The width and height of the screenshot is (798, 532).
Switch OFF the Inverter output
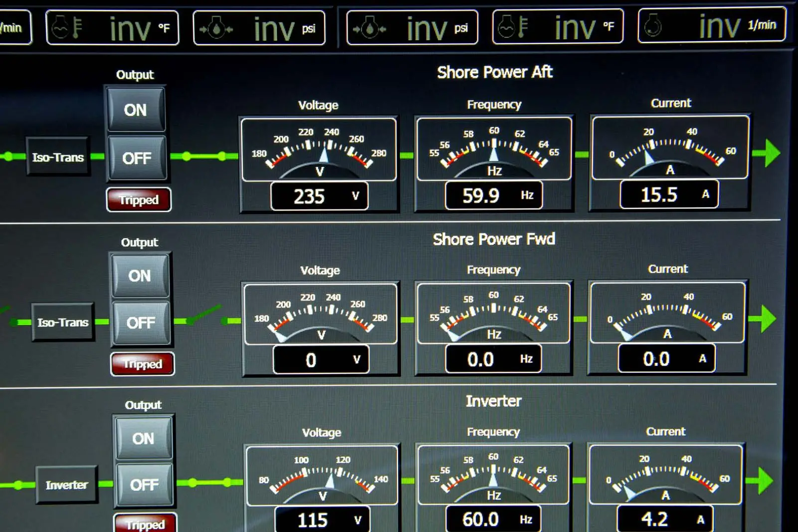145,484
